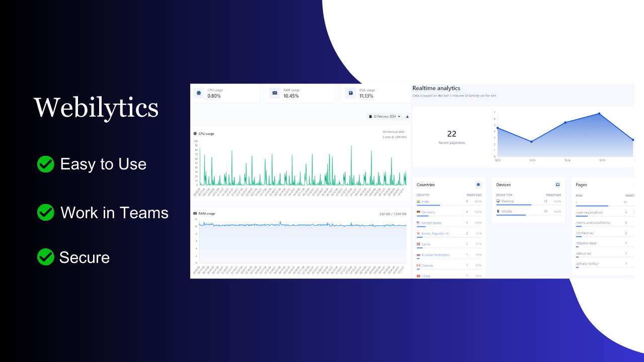
Task: Open the Russian Federation country link
Action: click(x=436, y=255)
